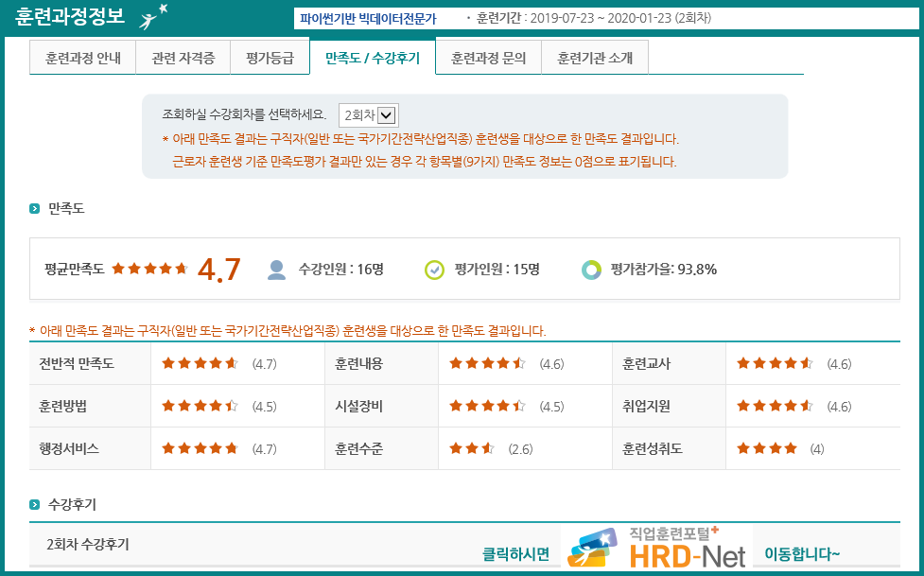This screenshot has height=576, width=924.
Task: Click the 훈련수준 star rating
Action: 472,448
